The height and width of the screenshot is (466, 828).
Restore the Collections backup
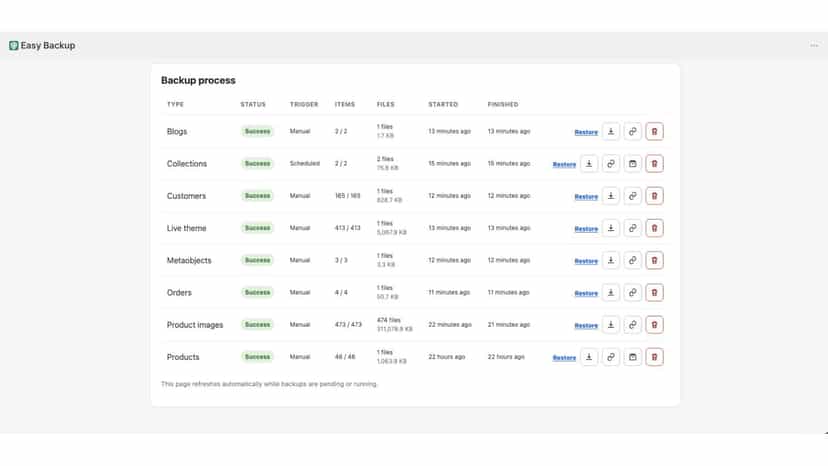(x=564, y=164)
